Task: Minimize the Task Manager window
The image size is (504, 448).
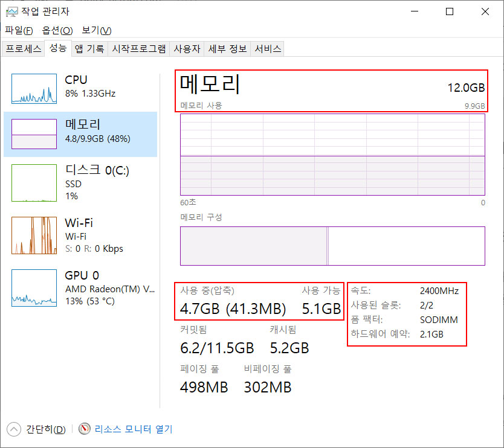Action: (x=415, y=11)
